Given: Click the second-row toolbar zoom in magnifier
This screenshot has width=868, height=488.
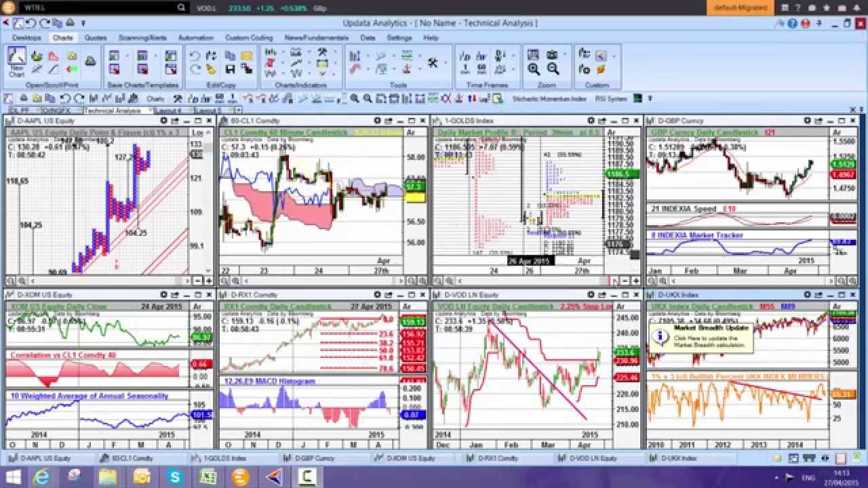Looking at the screenshot, I should pos(354,99).
